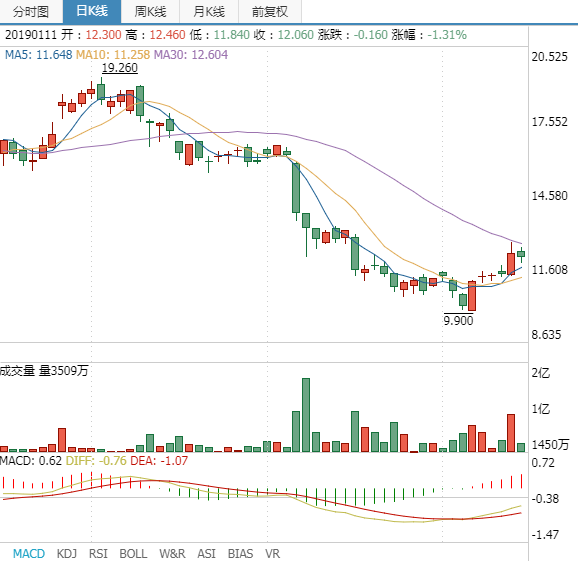Click the 19.260 high price label

pos(120,68)
